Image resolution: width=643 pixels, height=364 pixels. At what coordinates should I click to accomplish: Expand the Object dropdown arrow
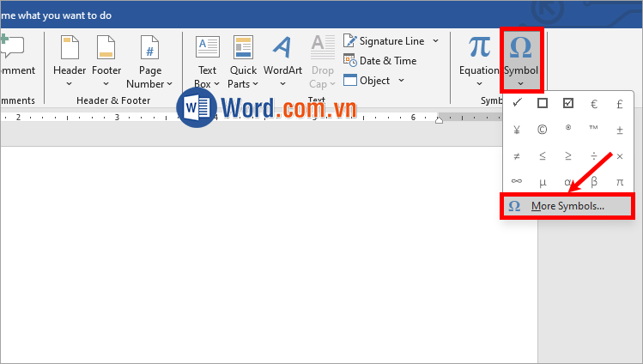(x=400, y=81)
